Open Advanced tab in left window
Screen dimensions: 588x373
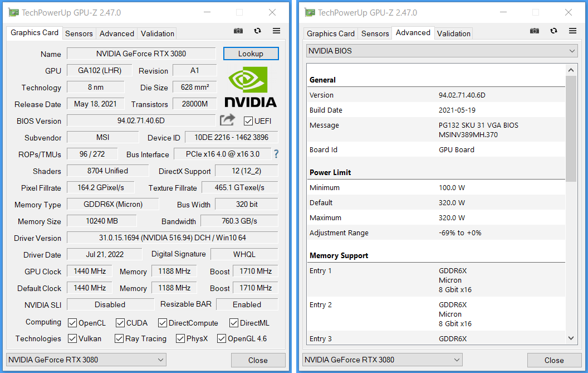[x=116, y=33]
